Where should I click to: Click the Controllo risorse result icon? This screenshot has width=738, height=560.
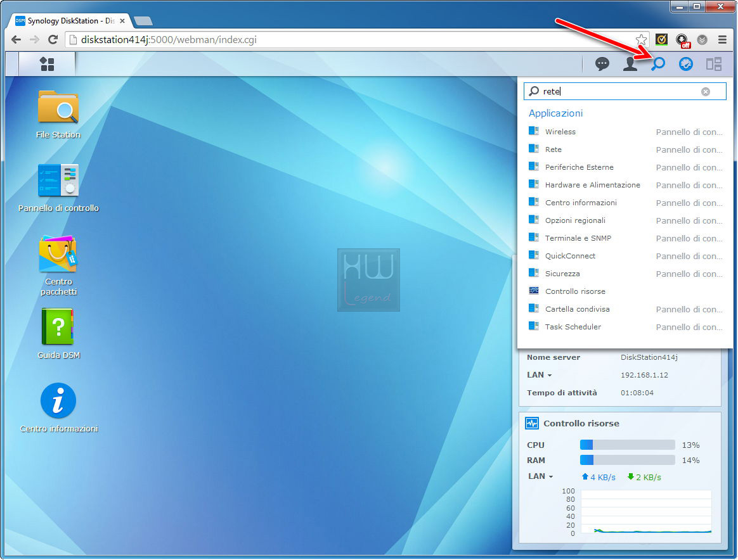(534, 291)
